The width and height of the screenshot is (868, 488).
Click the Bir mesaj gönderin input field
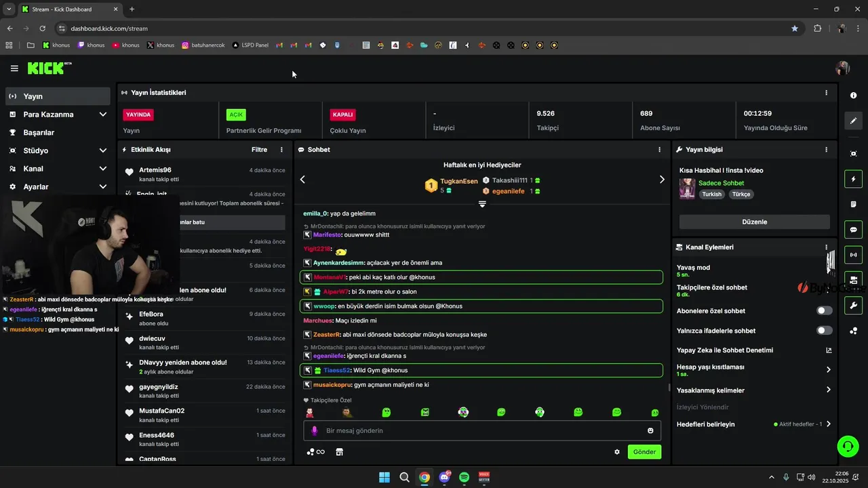point(481,430)
